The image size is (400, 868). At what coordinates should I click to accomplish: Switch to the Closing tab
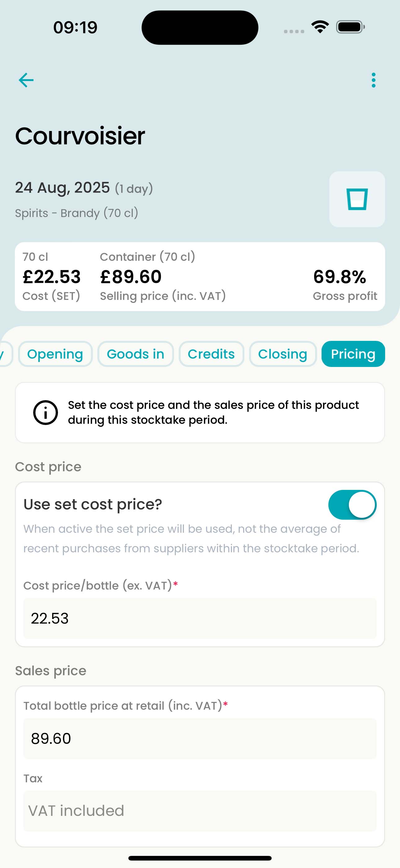[282, 354]
